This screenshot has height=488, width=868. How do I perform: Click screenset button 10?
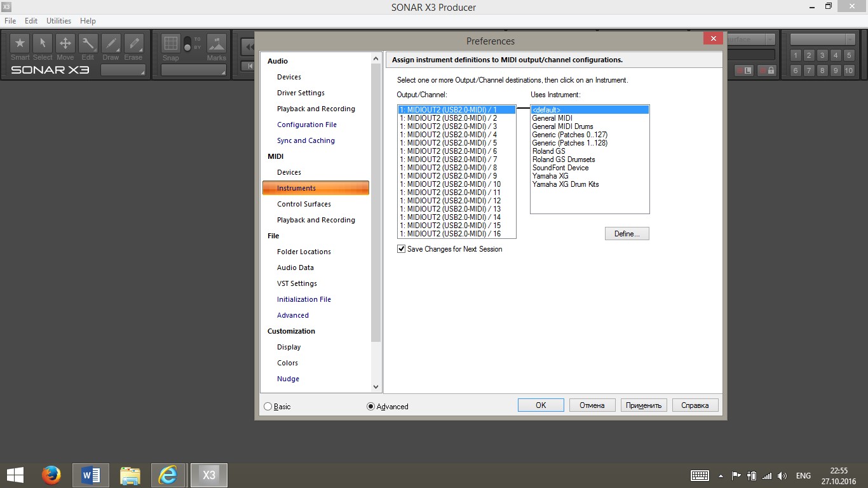coord(849,71)
